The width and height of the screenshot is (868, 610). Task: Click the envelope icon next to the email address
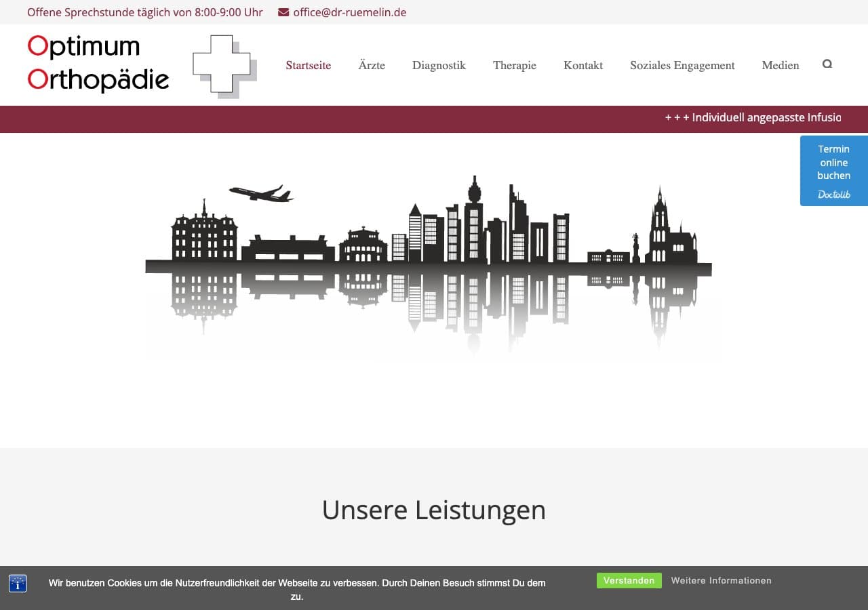click(x=282, y=12)
